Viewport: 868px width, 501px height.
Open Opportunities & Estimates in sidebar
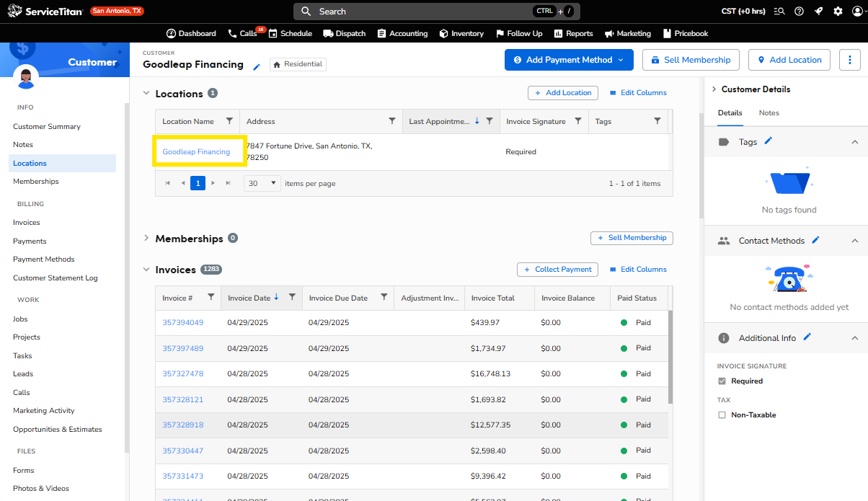pos(58,429)
